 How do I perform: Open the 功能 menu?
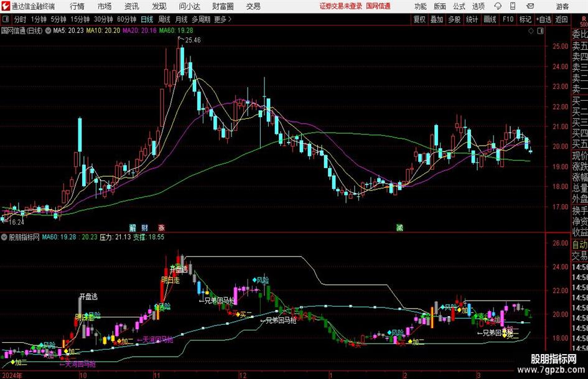(421, 6)
